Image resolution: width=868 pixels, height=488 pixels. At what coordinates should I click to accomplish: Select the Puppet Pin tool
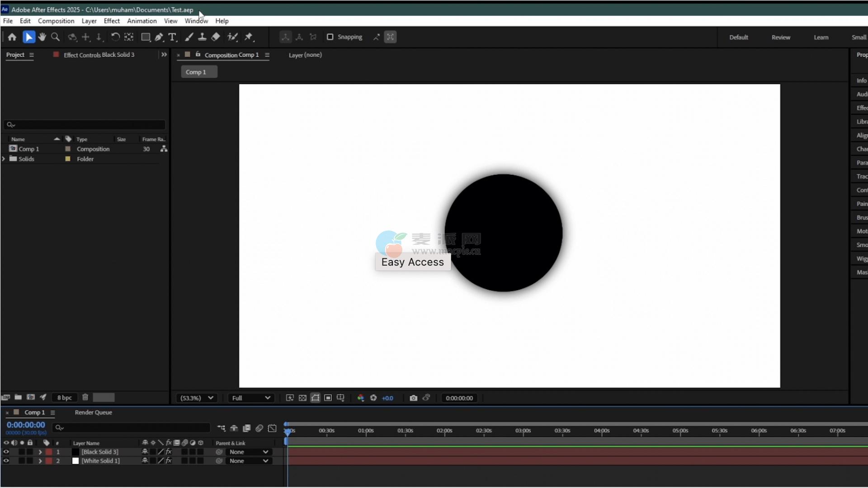point(249,37)
